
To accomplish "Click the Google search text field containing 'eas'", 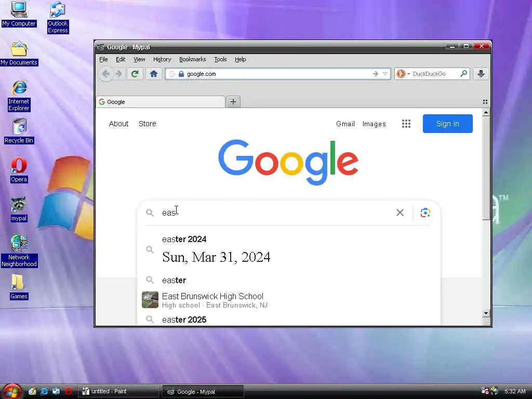I will 275,212.
